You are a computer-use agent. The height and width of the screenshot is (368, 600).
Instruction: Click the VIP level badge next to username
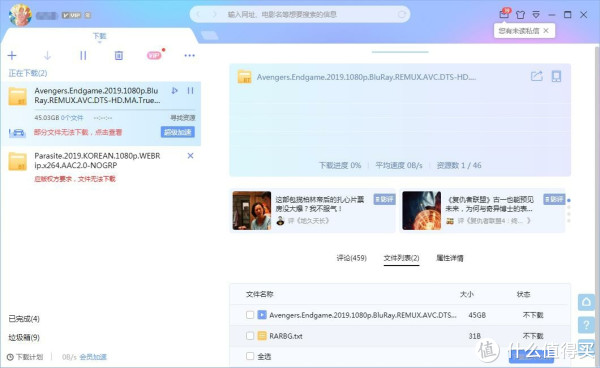click(x=72, y=15)
